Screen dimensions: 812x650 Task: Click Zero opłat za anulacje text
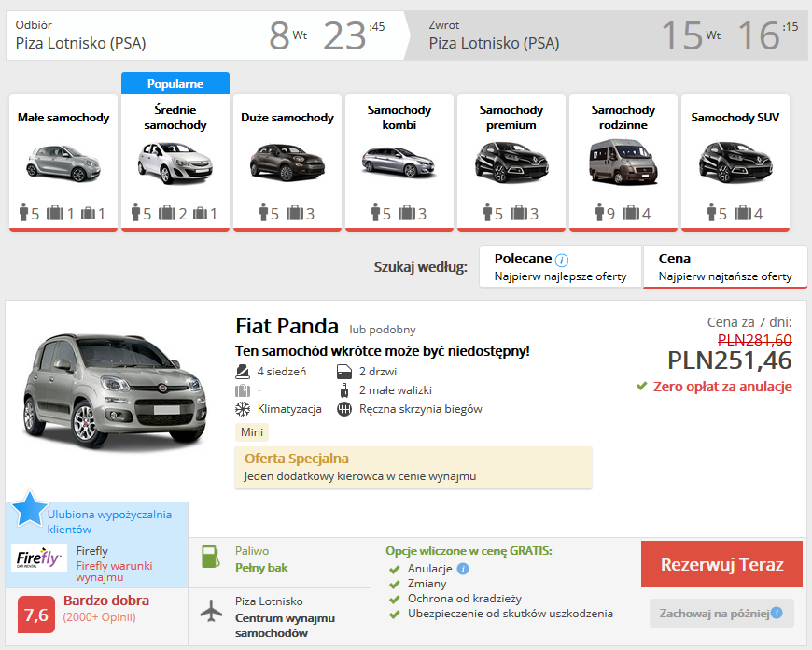point(722,387)
